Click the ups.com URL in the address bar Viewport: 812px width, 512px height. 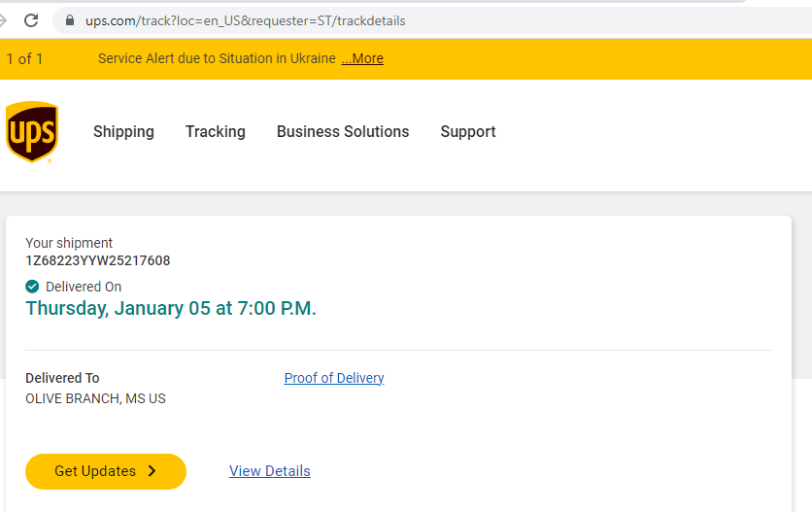pyautogui.click(x=245, y=20)
